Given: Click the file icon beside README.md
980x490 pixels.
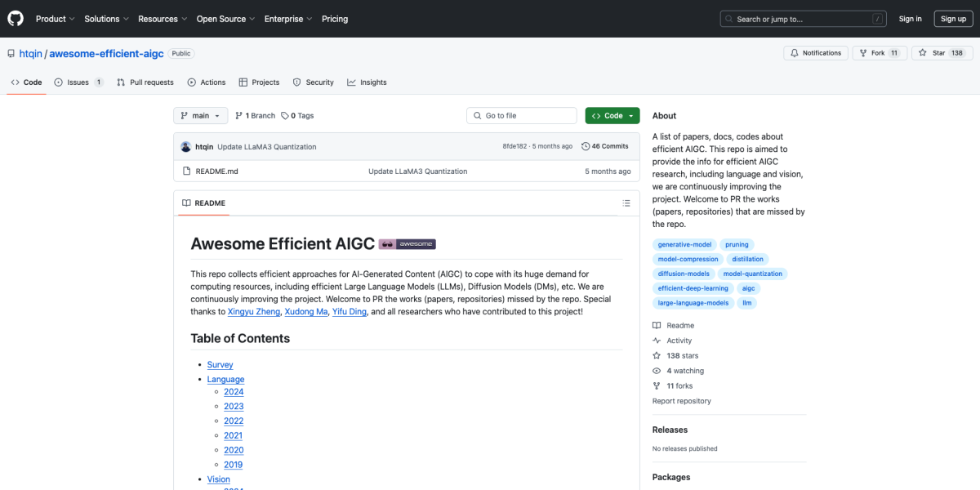Looking at the screenshot, I should [x=187, y=171].
